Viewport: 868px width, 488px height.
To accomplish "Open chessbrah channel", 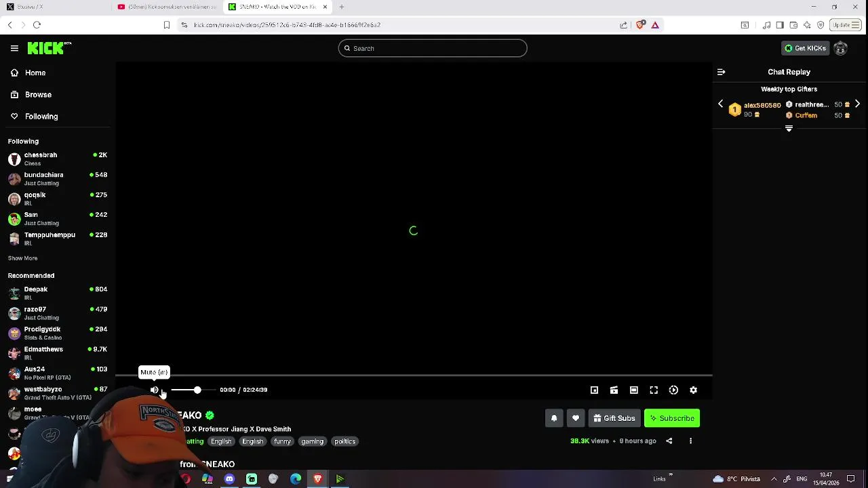I will [58, 159].
